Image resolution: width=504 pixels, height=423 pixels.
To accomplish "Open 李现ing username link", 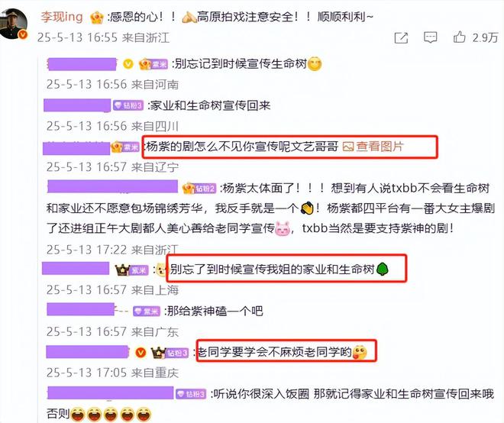I will [x=62, y=17].
